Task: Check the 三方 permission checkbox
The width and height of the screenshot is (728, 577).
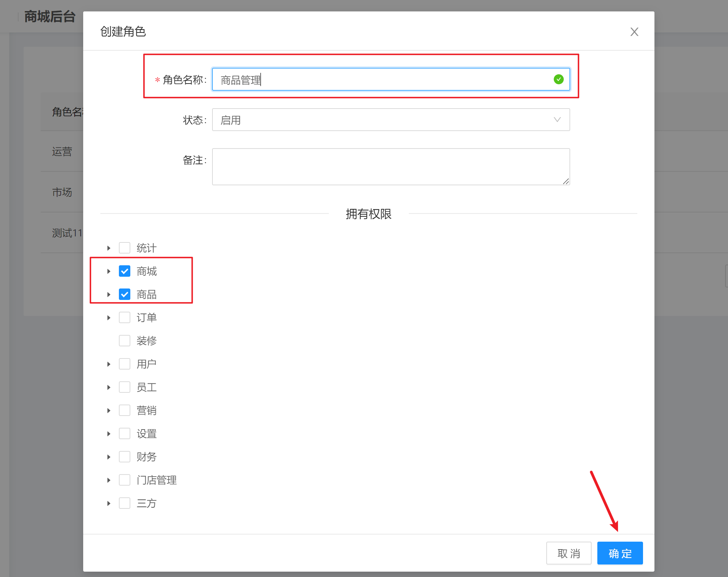Action: point(125,503)
